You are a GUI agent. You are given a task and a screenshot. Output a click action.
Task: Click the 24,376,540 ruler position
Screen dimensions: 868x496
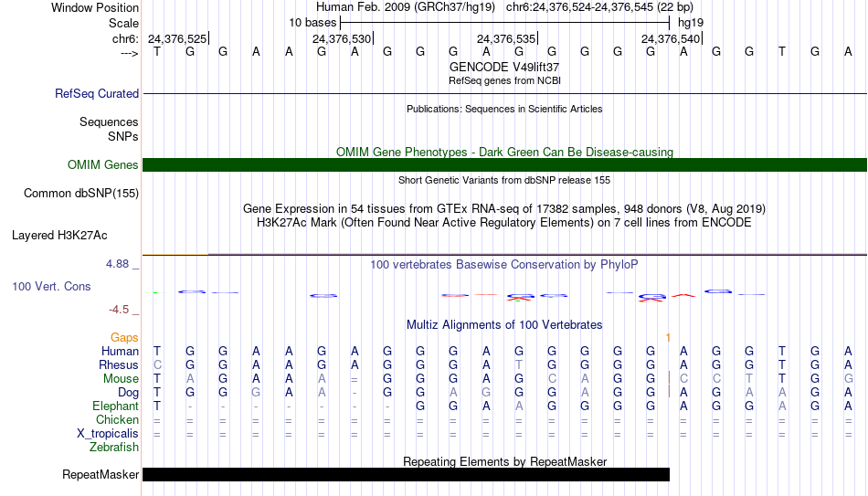(671, 38)
